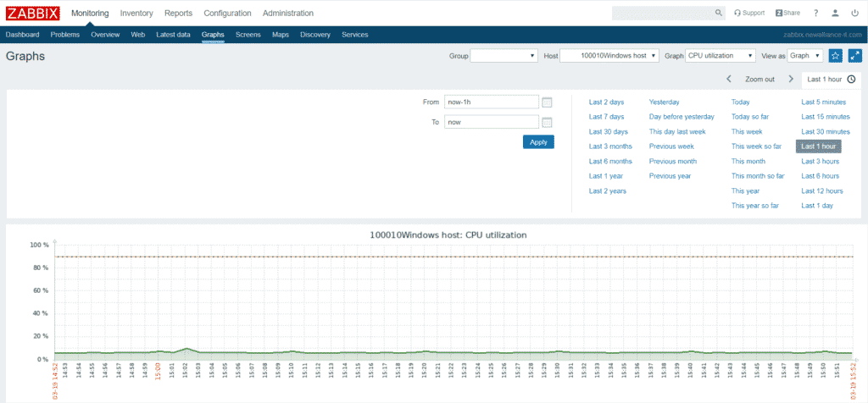This screenshot has width=868, height=403.
Task: Select Last 5 minutes range
Action: (824, 102)
